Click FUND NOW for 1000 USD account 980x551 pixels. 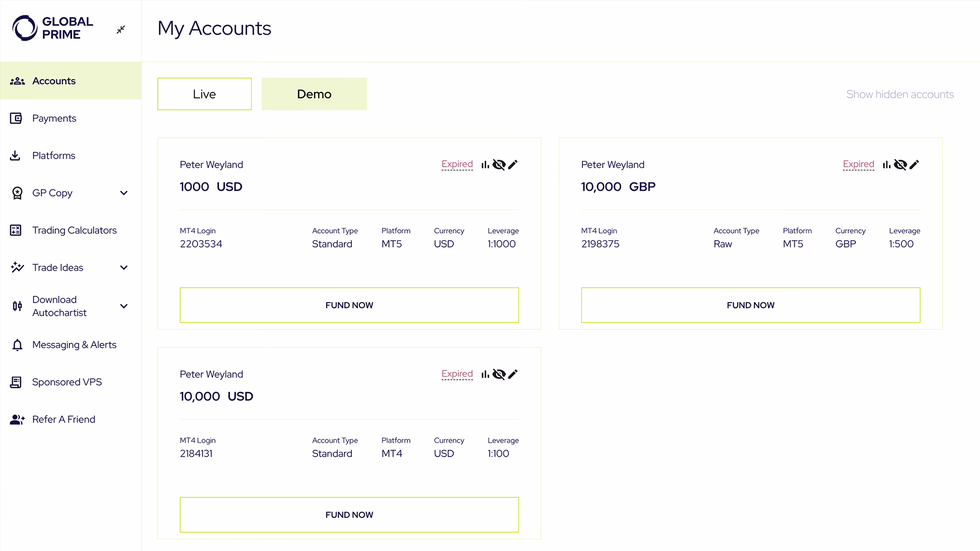point(349,305)
